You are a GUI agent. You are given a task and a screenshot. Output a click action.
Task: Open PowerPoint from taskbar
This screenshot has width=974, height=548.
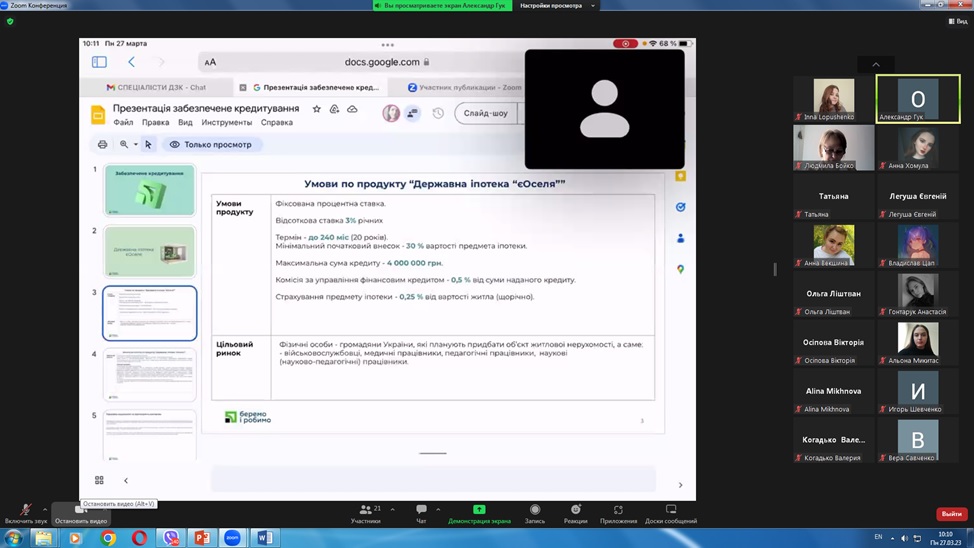click(202, 538)
